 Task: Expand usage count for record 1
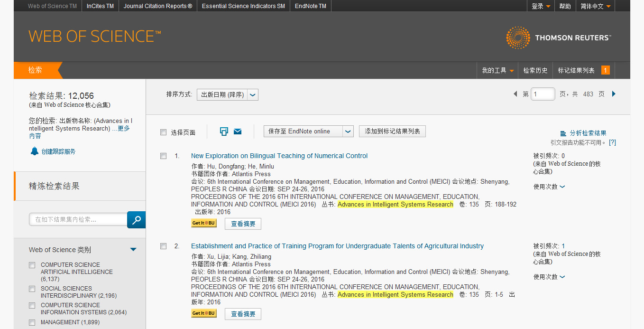point(549,187)
